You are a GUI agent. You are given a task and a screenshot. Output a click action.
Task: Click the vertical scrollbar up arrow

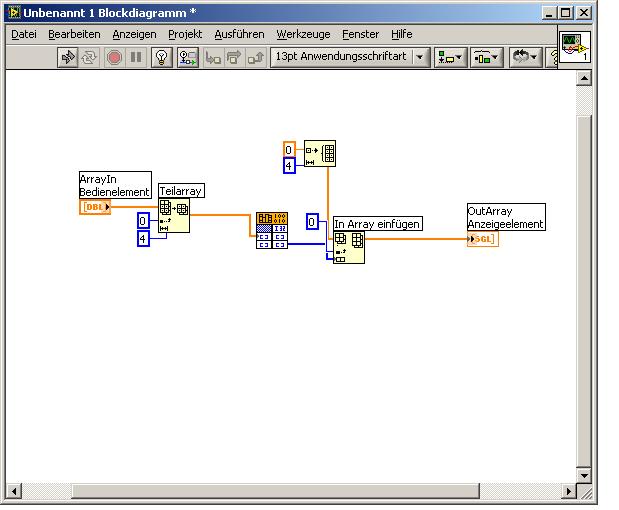pos(583,78)
